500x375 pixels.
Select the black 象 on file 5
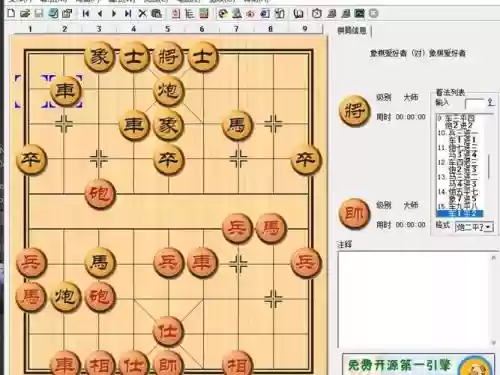point(168,126)
